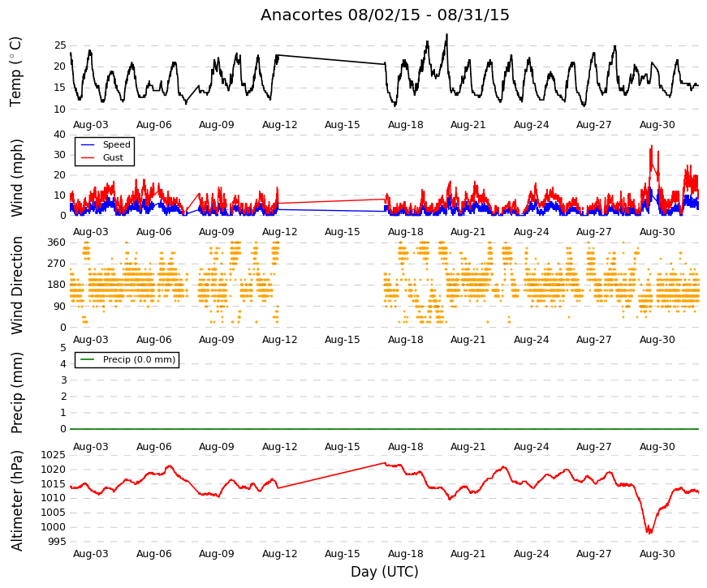The image size is (707, 588).
Task: Select the Speed legend label
Action: tap(116, 144)
